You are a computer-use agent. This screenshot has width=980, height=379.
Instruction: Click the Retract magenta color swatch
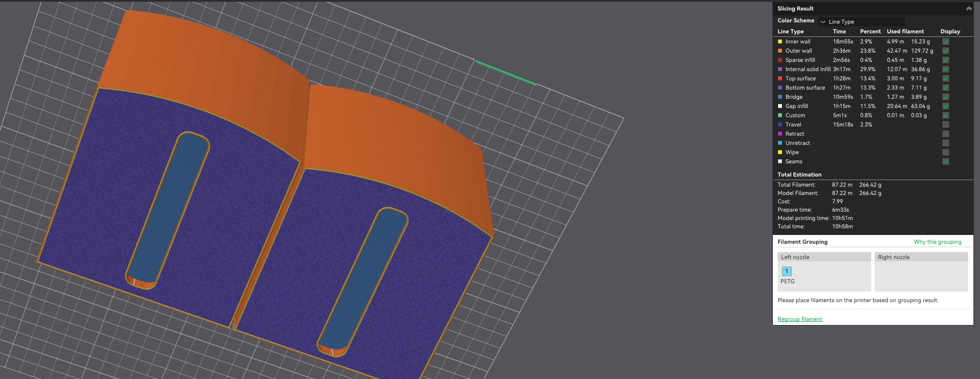[780, 134]
